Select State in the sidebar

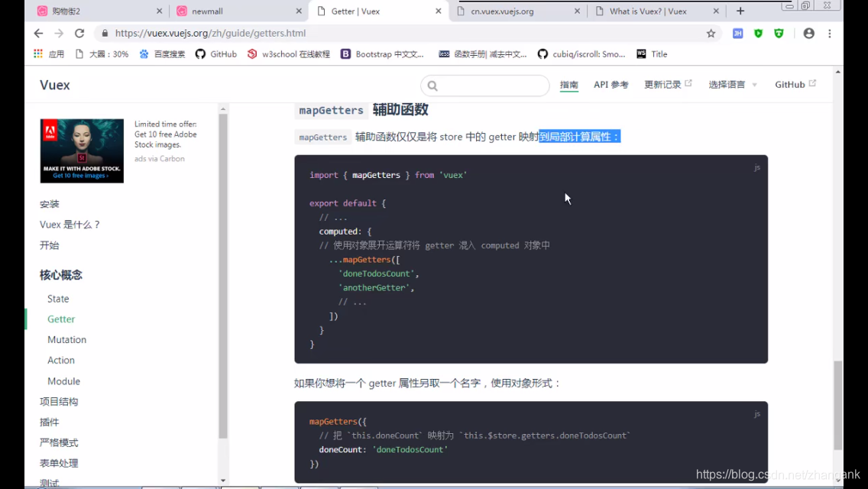coord(58,299)
